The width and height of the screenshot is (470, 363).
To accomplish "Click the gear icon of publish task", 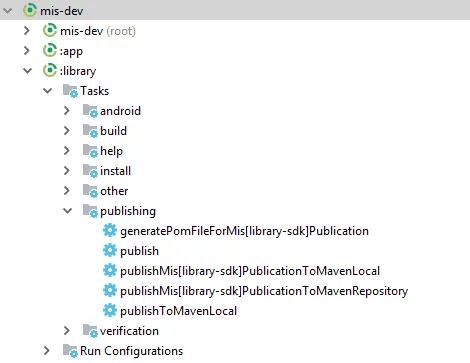I will tap(110, 250).
